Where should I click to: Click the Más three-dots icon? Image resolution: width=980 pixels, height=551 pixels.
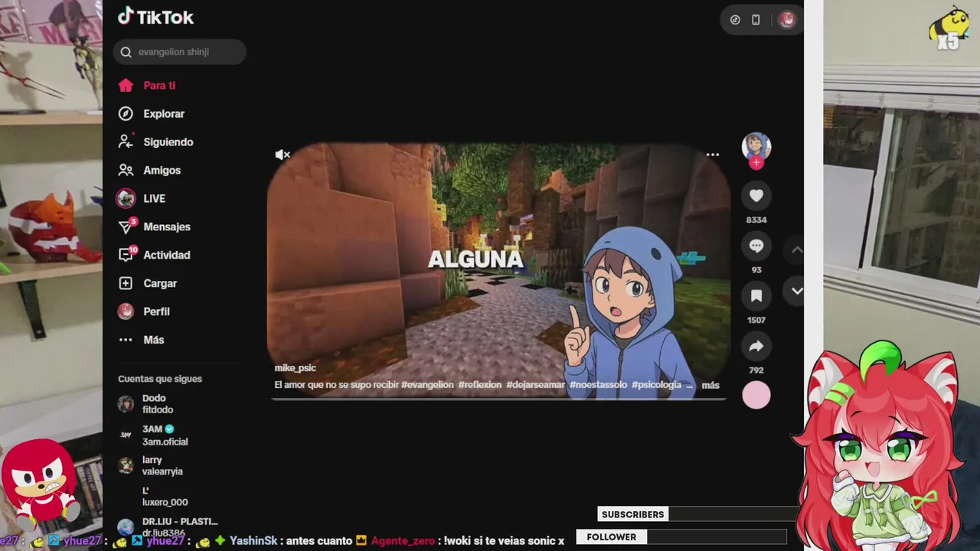[126, 341]
